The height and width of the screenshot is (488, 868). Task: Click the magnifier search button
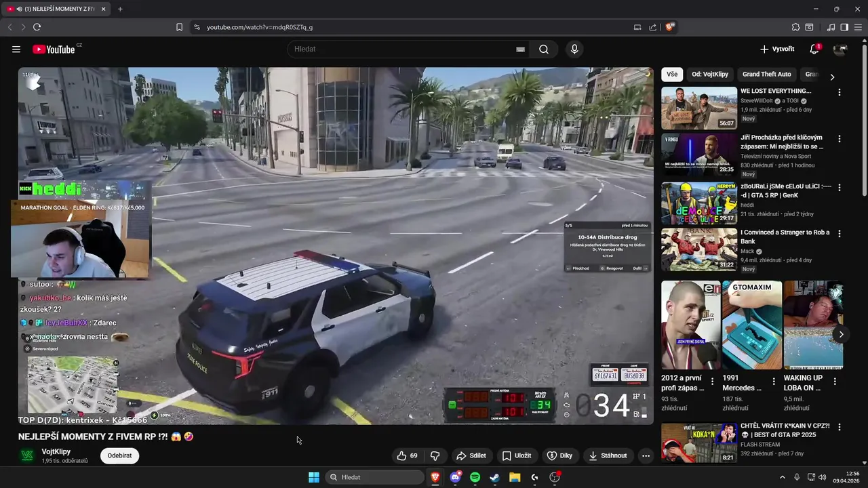tap(544, 49)
